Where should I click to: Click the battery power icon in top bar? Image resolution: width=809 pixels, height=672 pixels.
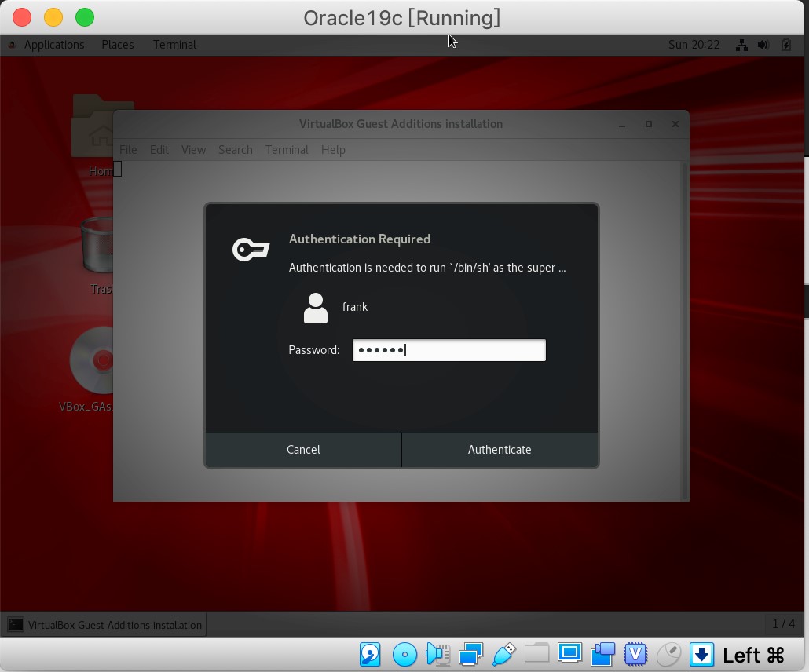point(785,45)
